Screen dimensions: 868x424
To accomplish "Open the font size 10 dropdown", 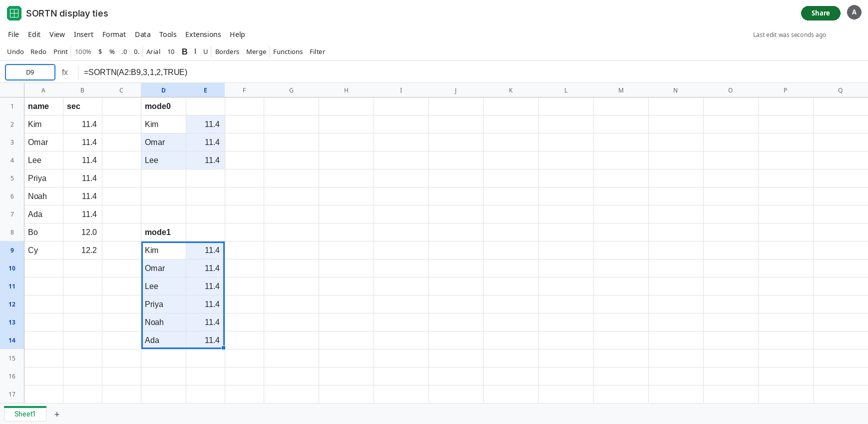I will [171, 51].
